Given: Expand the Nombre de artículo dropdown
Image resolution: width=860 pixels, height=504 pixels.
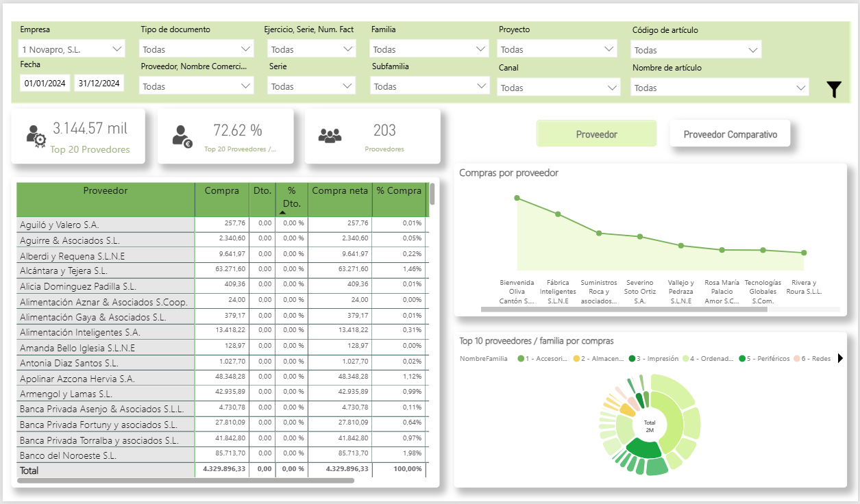Looking at the screenshot, I should (x=720, y=88).
